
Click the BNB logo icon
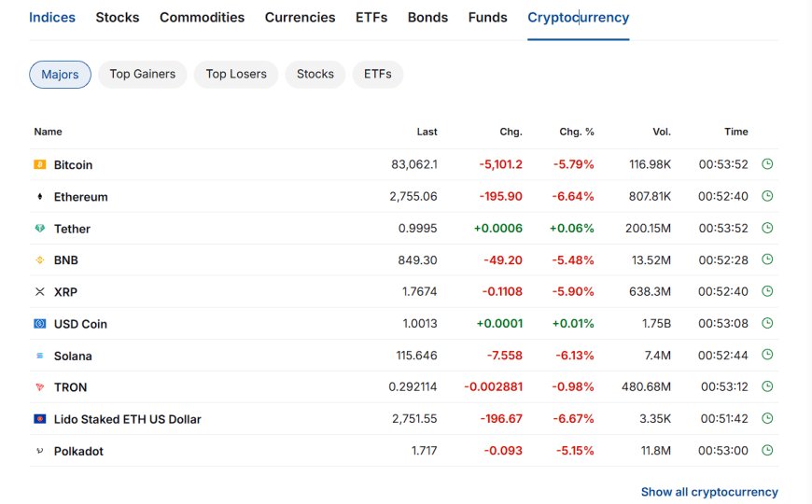click(x=40, y=260)
